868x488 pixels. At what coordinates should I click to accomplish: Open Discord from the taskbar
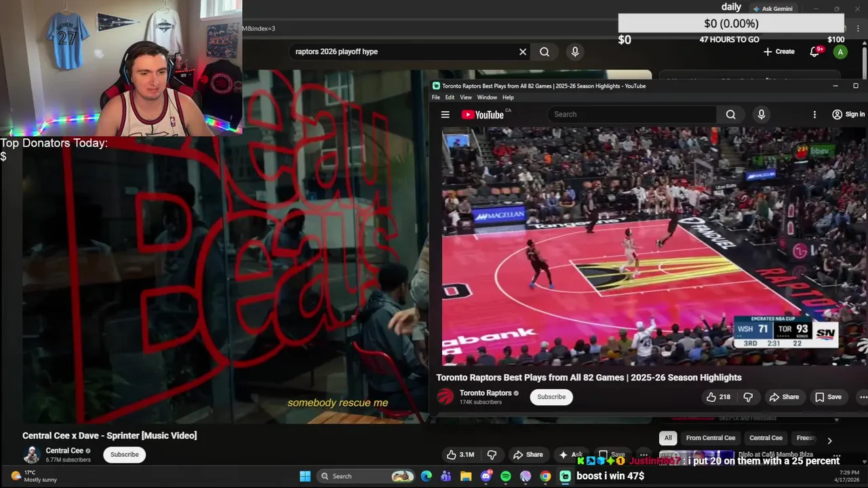(486, 476)
